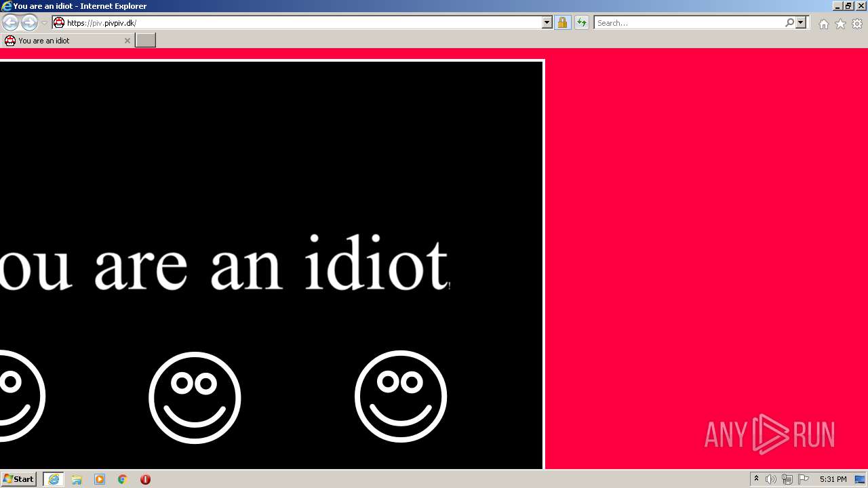Open Favorites star icon

pyautogui.click(x=840, y=24)
